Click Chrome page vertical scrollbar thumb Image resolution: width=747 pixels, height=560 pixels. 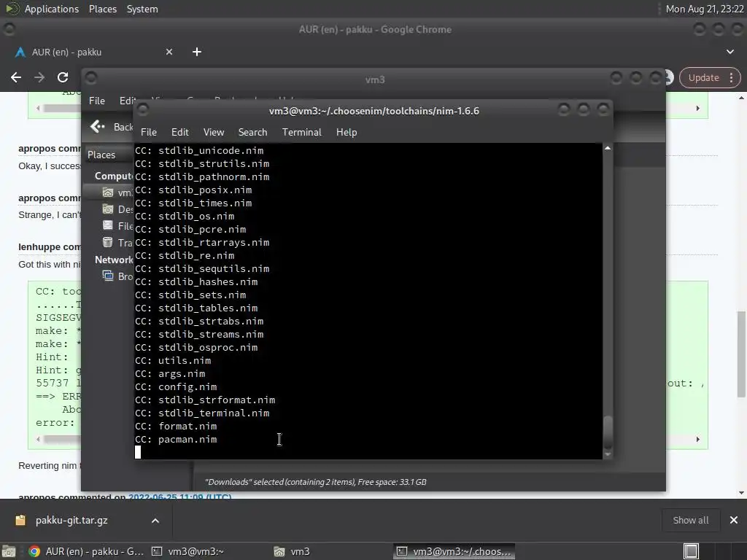tap(741, 354)
